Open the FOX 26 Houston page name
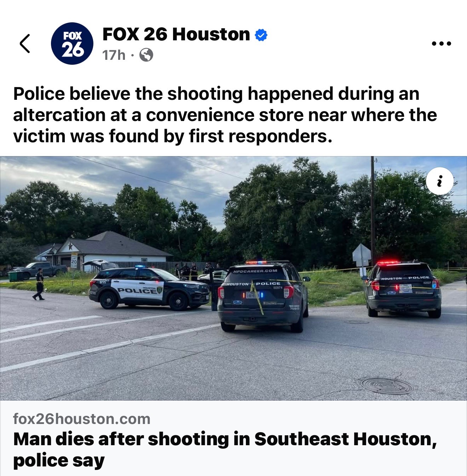This screenshot has height=476, width=467. (176, 34)
